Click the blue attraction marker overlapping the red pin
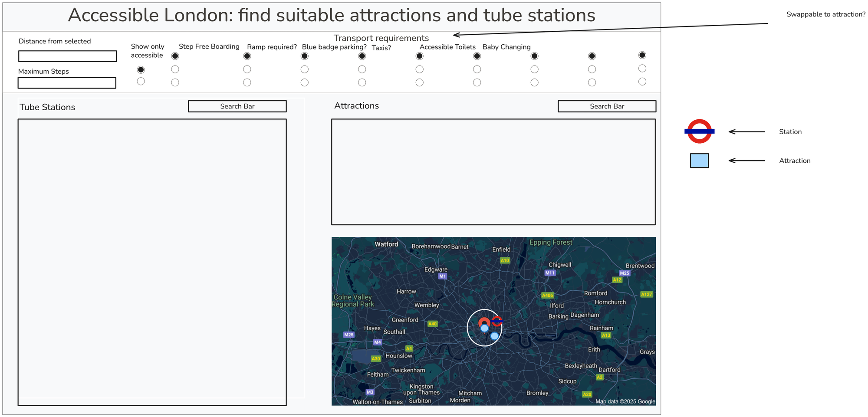This screenshot has width=868, height=417. [x=484, y=328]
